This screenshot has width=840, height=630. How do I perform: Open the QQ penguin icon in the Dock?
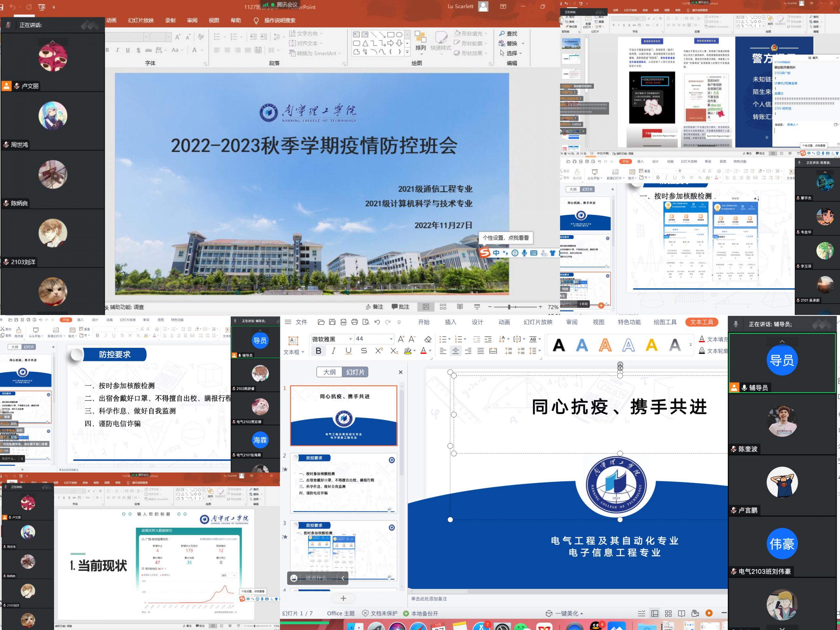pyautogui.click(x=597, y=626)
